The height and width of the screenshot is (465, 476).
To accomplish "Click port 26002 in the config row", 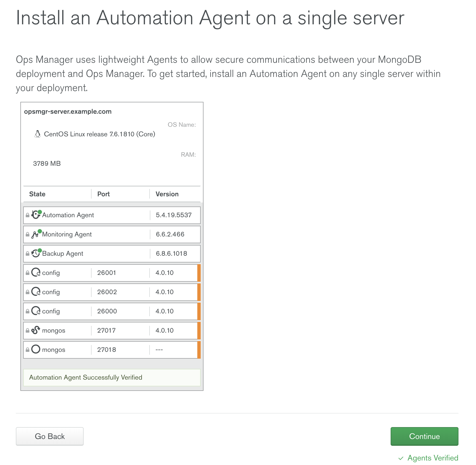I will [107, 292].
